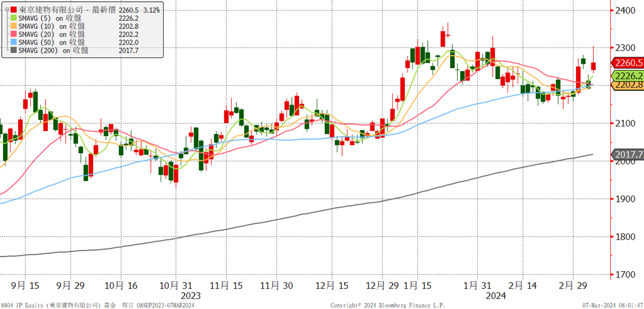The image size is (644, 309).
Task: Click the 1月 31 date label
Action: tap(476, 285)
